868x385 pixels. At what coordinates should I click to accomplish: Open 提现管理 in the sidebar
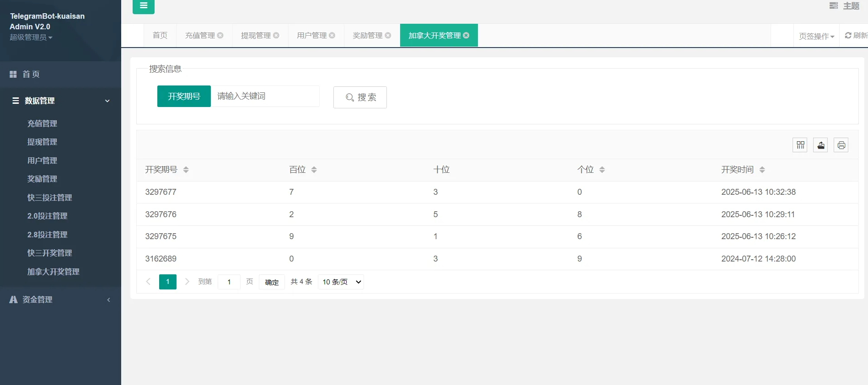pyautogui.click(x=42, y=142)
